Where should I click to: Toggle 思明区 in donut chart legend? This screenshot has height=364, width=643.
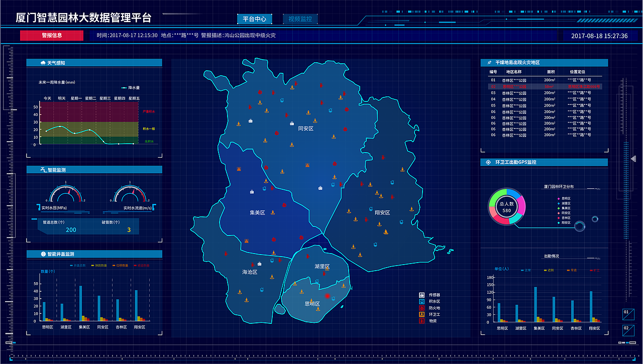[x=564, y=198]
